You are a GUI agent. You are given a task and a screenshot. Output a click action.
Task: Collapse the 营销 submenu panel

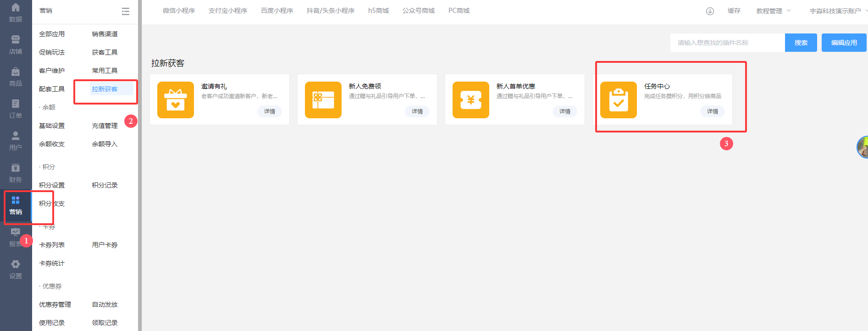[125, 11]
